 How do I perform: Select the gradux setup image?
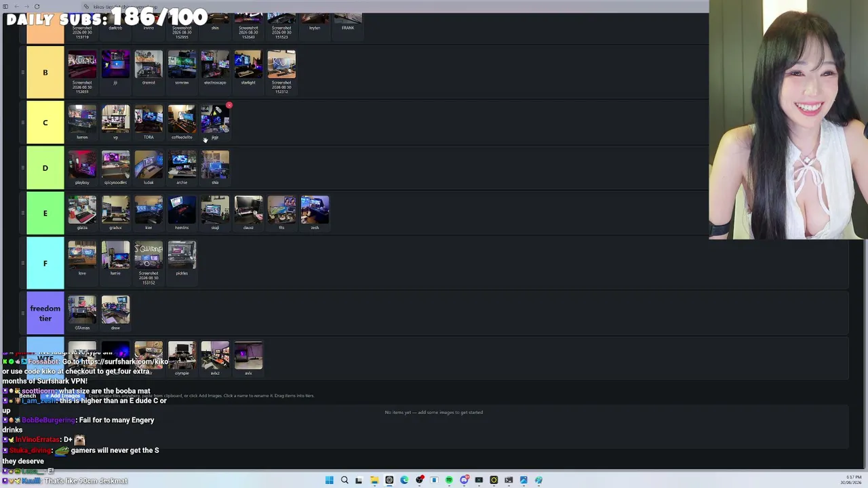[x=115, y=209]
